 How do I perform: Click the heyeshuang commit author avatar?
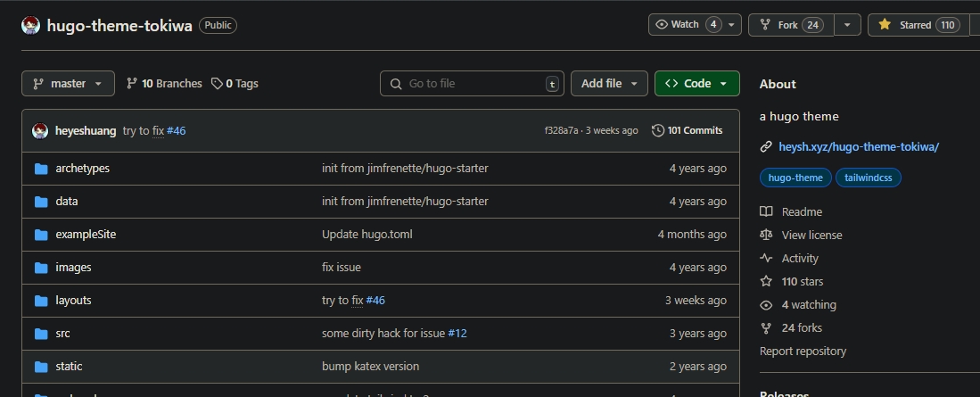(x=40, y=131)
